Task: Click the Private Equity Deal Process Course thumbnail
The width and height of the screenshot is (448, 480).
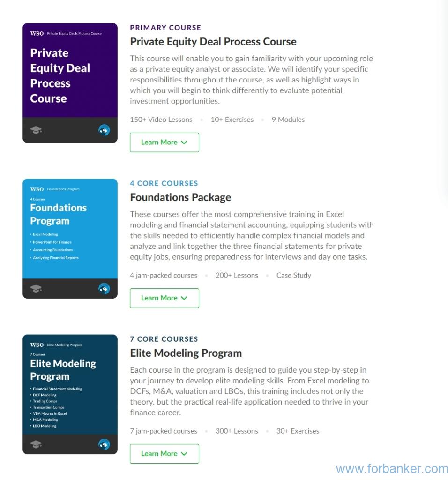Action: [x=70, y=82]
